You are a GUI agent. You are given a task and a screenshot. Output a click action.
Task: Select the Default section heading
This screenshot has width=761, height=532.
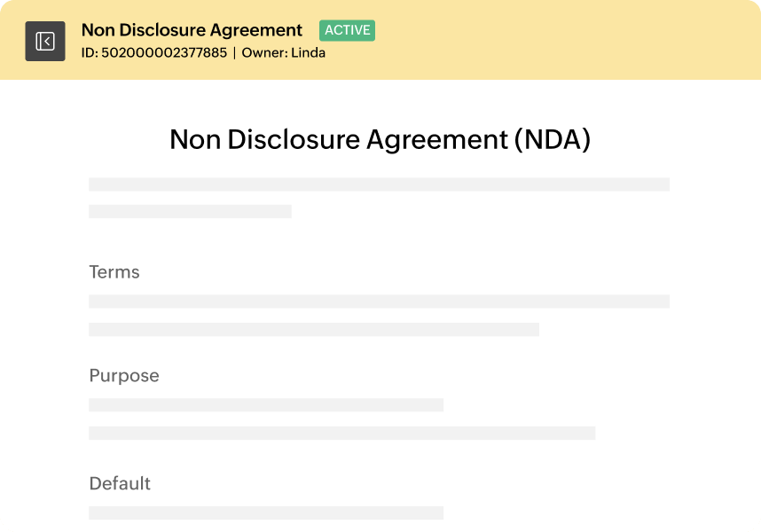pyautogui.click(x=120, y=483)
